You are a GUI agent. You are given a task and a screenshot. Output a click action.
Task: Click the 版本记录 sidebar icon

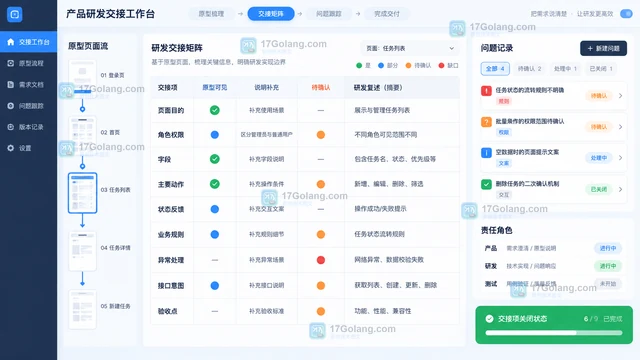[x=11, y=127]
